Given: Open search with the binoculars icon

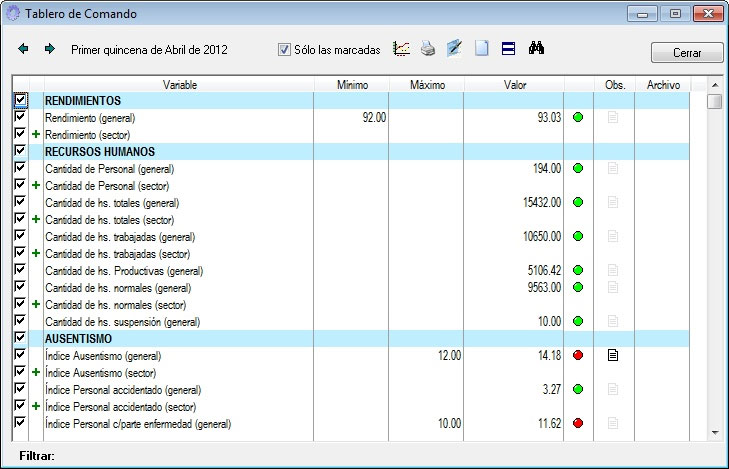Looking at the screenshot, I should point(535,49).
